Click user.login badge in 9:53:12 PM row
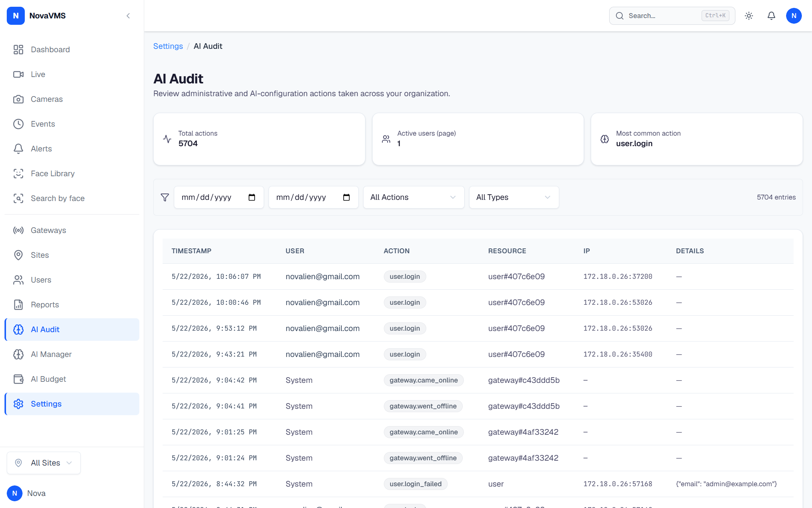This screenshot has height=508, width=812. tap(405, 328)
